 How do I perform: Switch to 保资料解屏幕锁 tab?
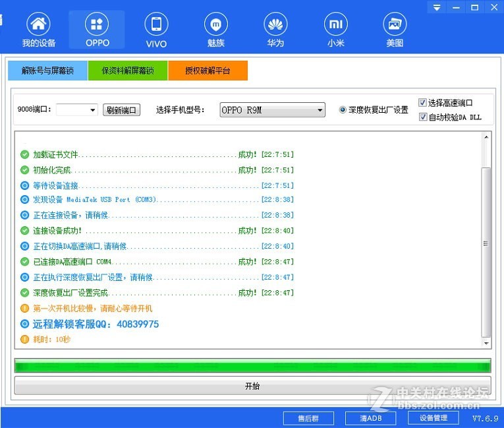click(x=128, y=71)
